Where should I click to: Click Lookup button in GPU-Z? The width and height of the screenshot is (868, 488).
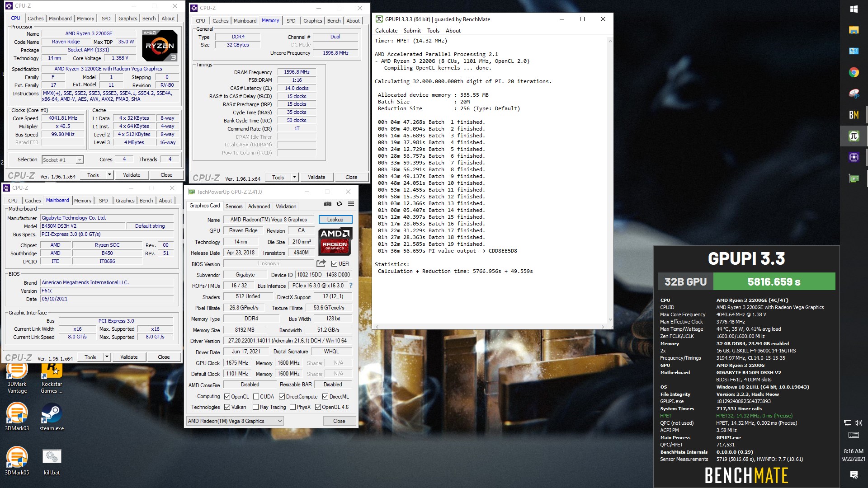tap(335, 220)
